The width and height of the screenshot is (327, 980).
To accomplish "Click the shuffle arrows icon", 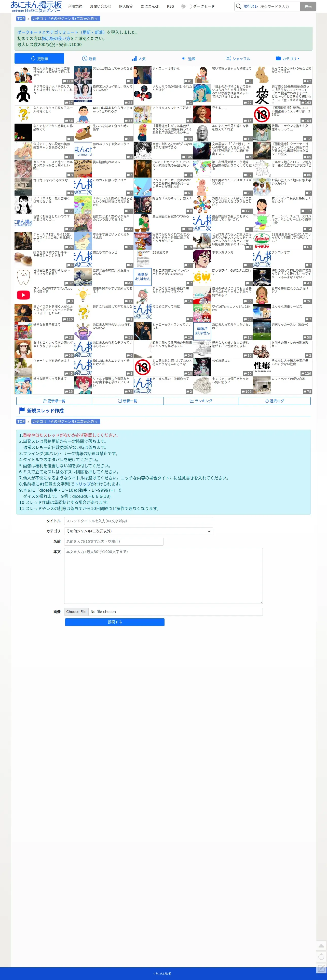I will coord(228,58).
